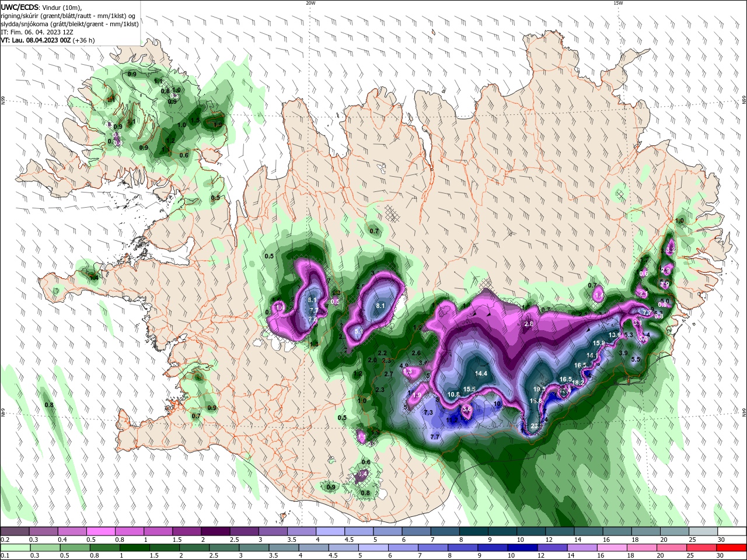
Task: Click the 3.9 precipitation value
Action: click(623, 353)
